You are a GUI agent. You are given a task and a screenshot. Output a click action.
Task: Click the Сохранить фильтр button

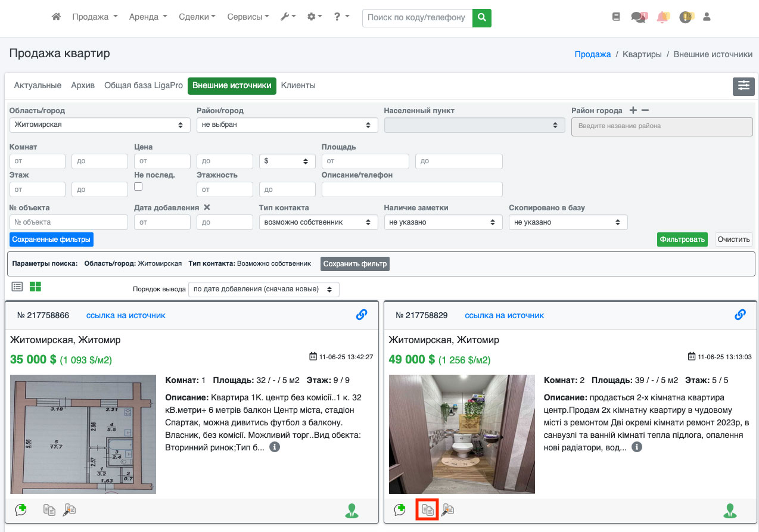[x=354, y=263]
